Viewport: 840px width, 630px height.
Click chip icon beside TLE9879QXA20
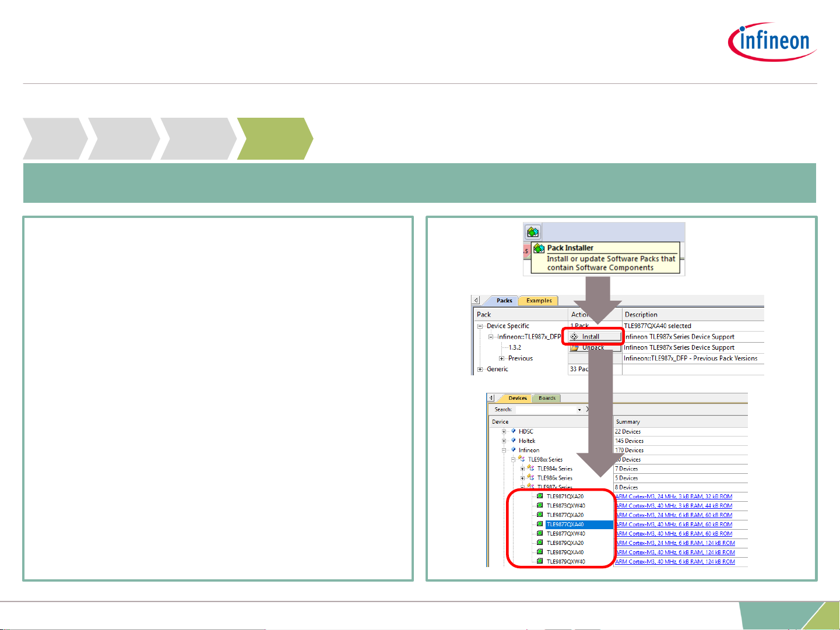tap(540, 543)
